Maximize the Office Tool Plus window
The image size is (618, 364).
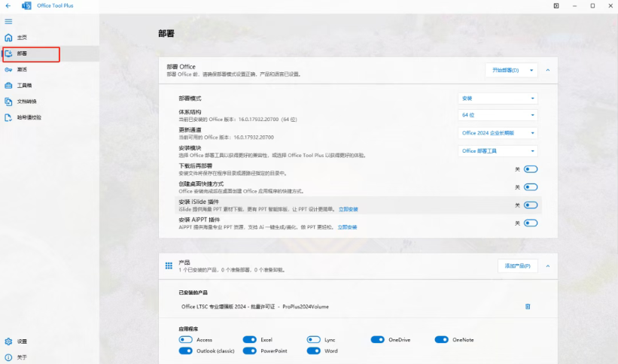point(592,6)
